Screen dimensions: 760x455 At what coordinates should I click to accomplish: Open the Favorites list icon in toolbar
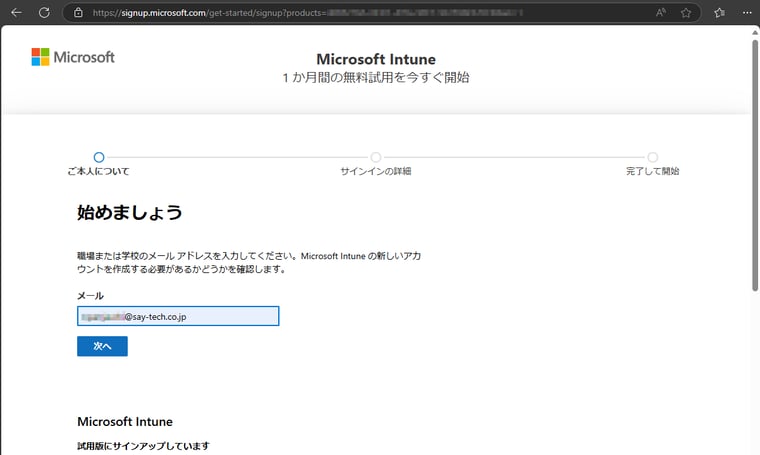[720, 13]
